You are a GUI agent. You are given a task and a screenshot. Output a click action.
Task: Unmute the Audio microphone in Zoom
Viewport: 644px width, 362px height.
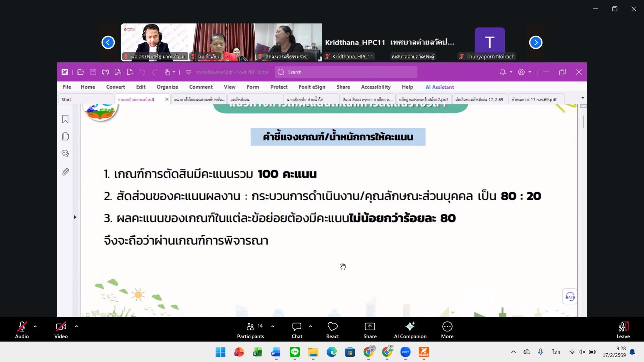pyautogui.click(x=22, y=330)
